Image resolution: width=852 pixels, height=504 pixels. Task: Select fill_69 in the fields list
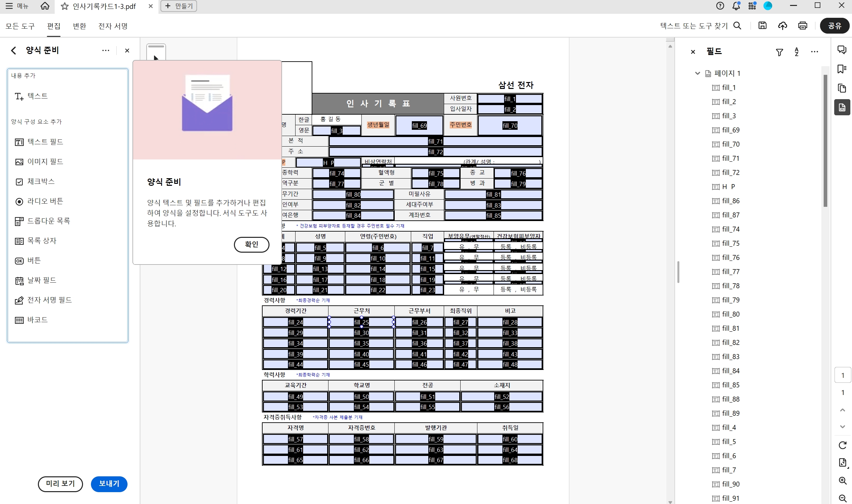click(730, 130)
